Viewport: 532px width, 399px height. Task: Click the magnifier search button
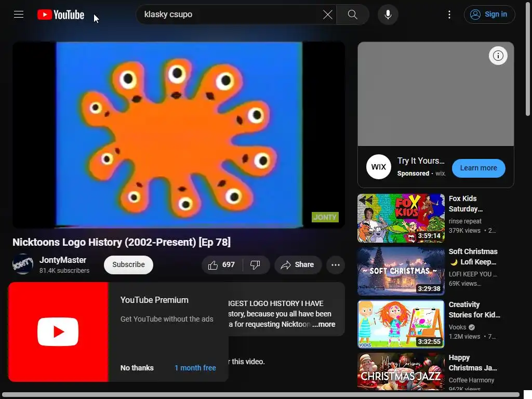tap(353, 15)
